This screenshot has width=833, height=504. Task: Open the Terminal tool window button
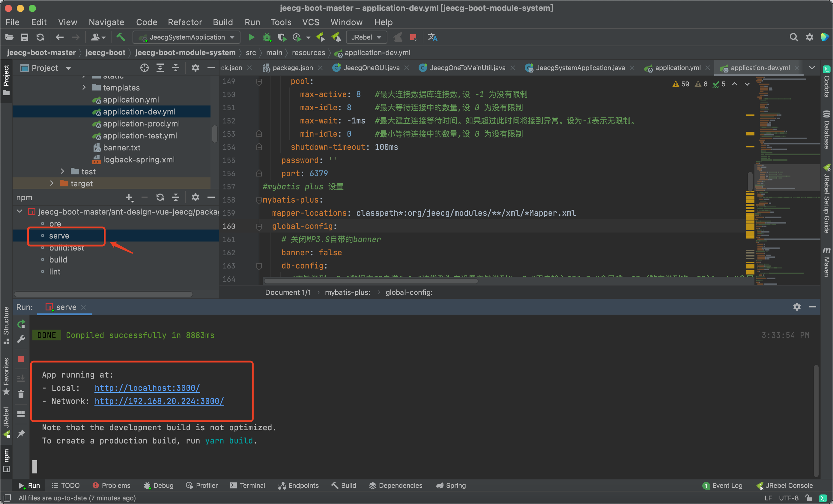[248, 485]
